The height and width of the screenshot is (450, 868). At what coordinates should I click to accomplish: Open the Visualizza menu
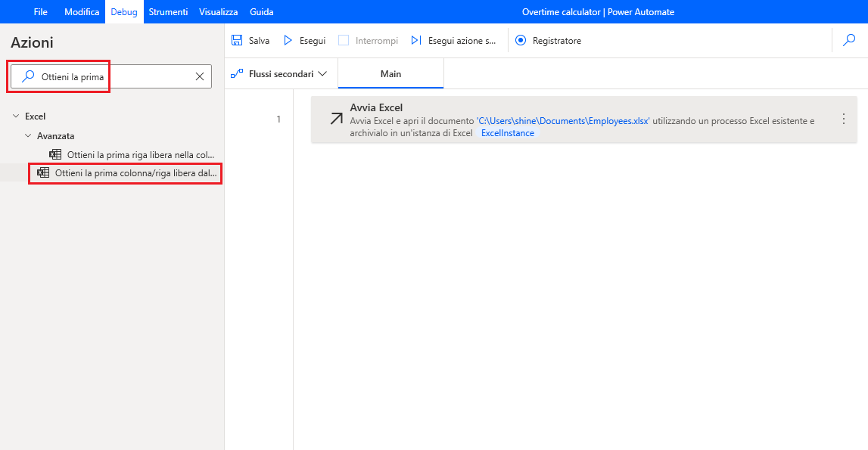tap(218, 11)
